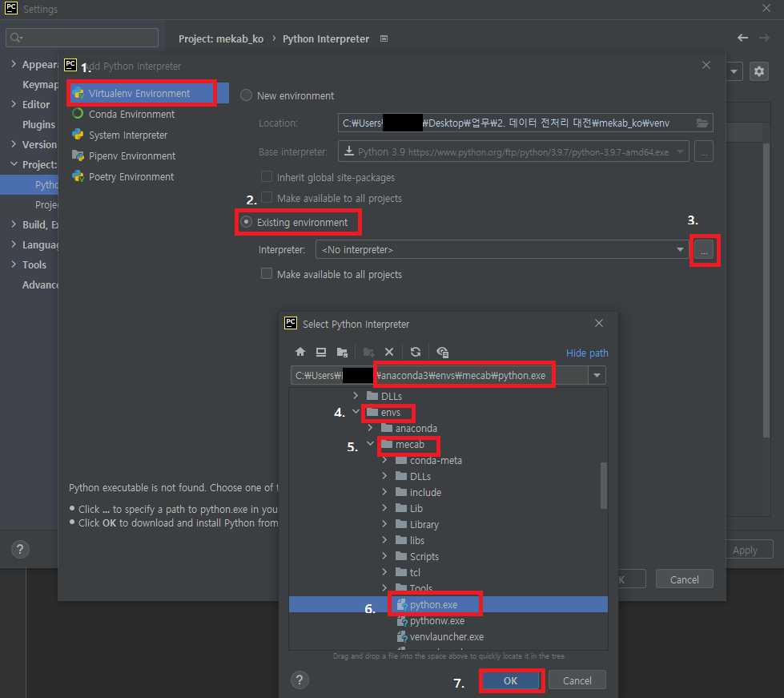784x698 pixels.
Task: Click the Settings search field
Action: click(x=82, y=38)
